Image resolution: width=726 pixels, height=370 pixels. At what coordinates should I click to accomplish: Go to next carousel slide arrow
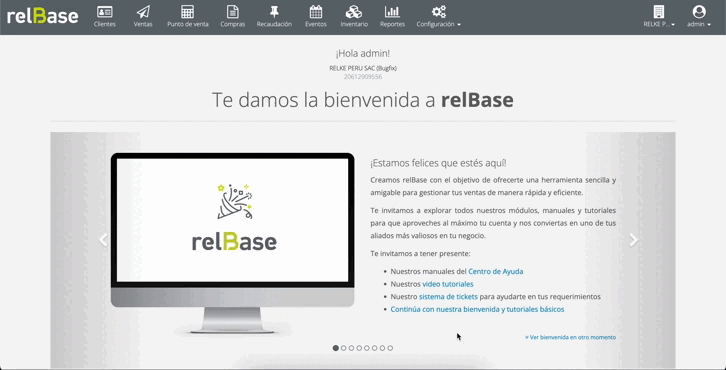click(633, 240)
